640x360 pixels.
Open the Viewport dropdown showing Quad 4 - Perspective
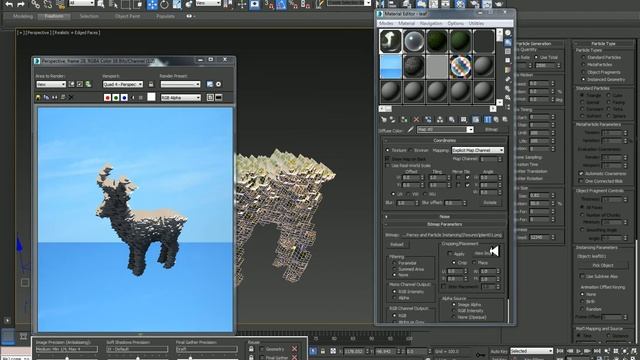tap(122, 84)
